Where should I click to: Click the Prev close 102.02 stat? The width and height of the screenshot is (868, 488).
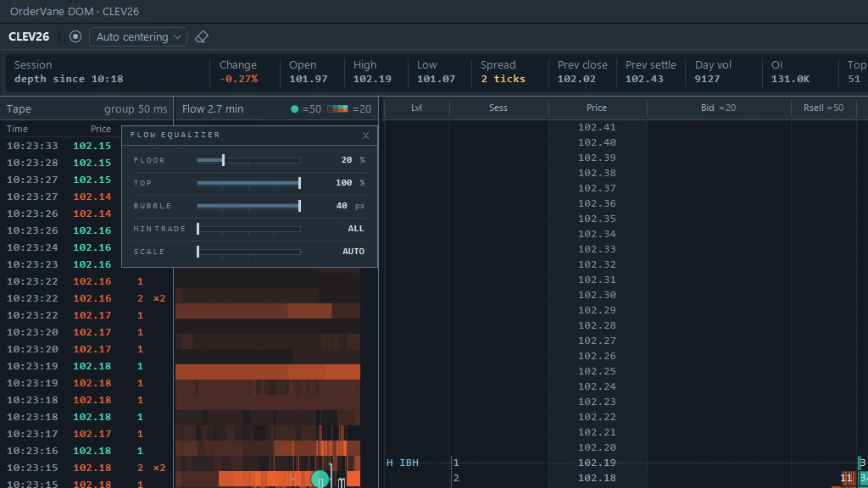coord(582,72)
